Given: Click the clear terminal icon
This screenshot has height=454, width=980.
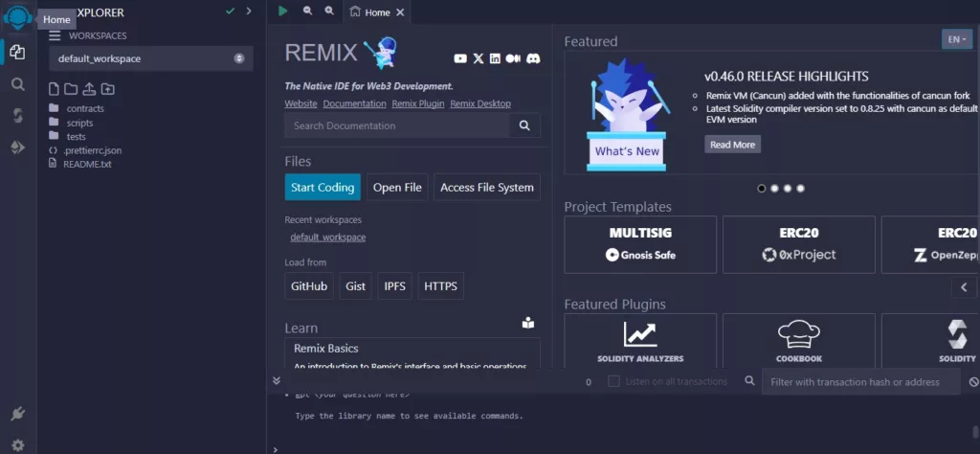Looking at the screenshot, I should coord(973,381).
